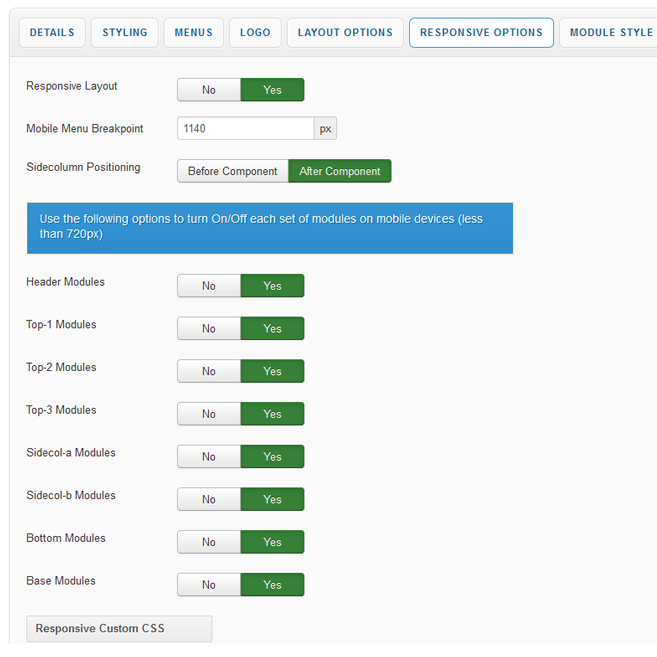This screenshot has width=657, height=657.
Task: Disable Header Modules on mobile
Action: (x=209, y=286)
